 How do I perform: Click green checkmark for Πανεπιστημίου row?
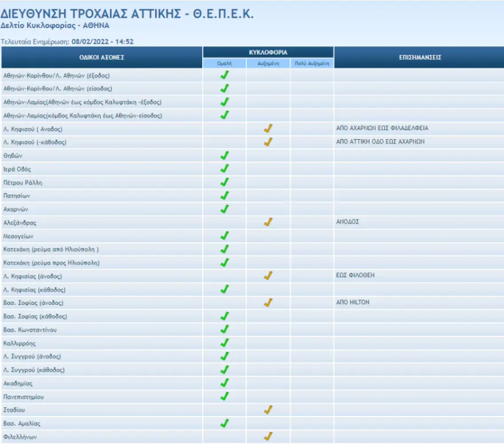point(224,396)
